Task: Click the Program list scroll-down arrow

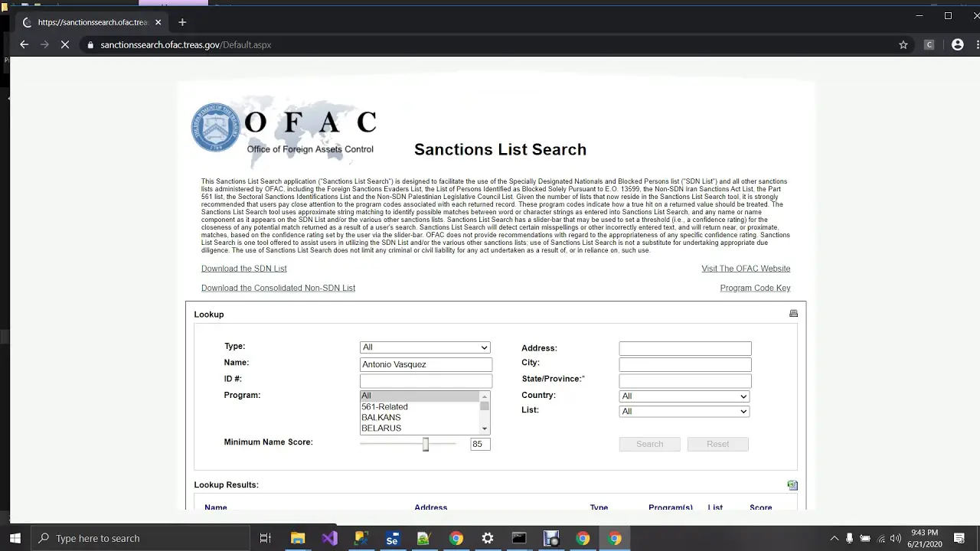Action: (485, 429)
